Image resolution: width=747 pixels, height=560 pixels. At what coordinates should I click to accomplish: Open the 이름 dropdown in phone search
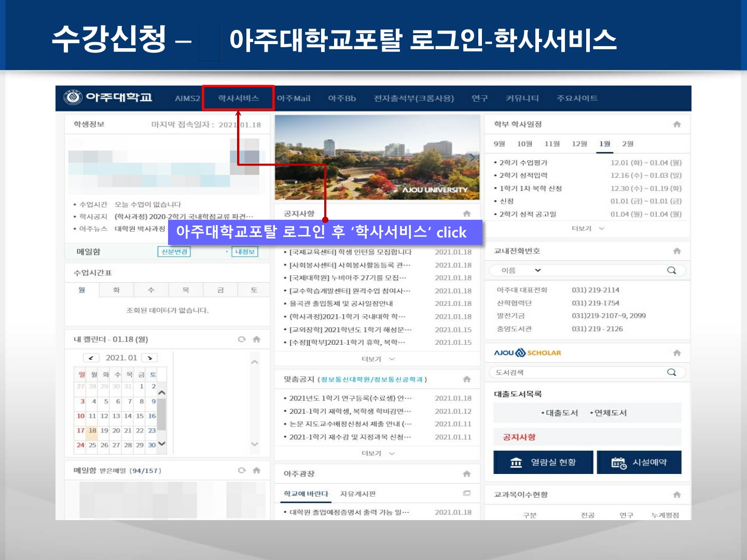[521, 270]
